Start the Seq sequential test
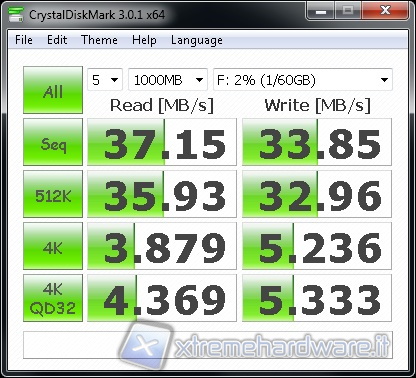 53,142
